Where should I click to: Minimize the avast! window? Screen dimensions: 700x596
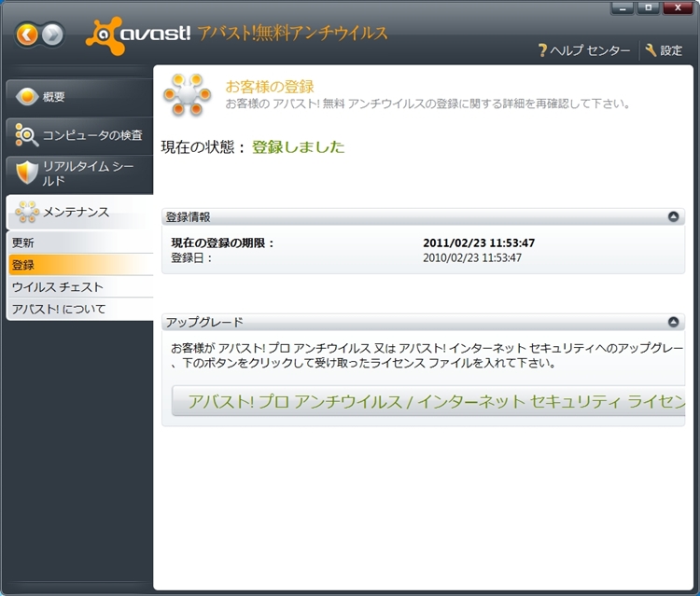tap(623, 8)
